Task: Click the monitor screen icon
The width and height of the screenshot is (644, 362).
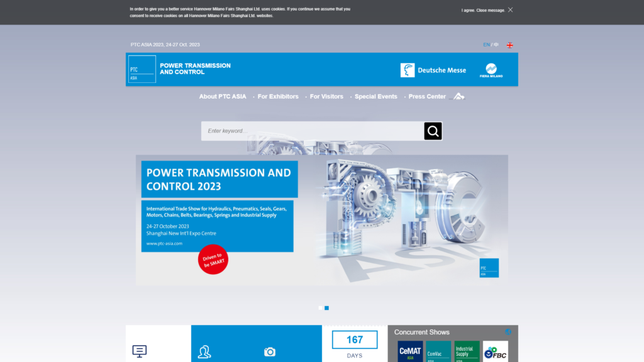Action: click(139, 351)
